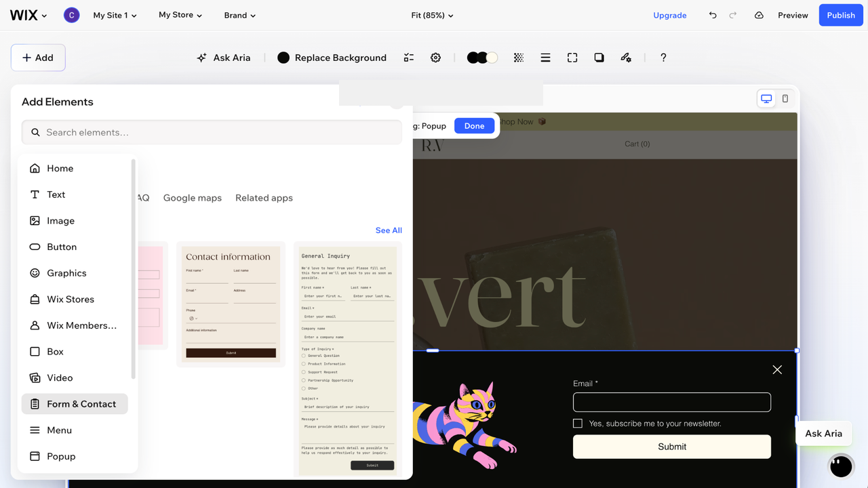Switch to the Google maps tab
This screenshot has height=488, width=868.
[x=193, y=198]
